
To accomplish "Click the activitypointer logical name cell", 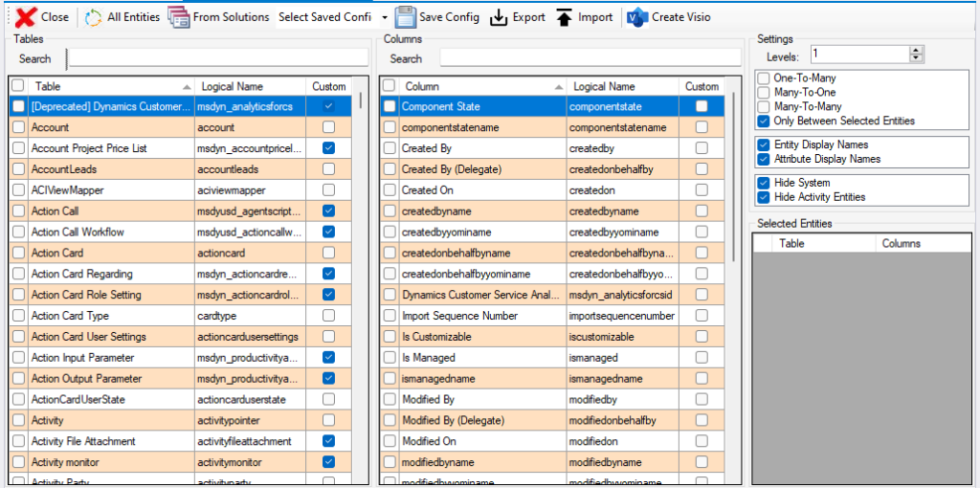I will [x=250, y=420].
